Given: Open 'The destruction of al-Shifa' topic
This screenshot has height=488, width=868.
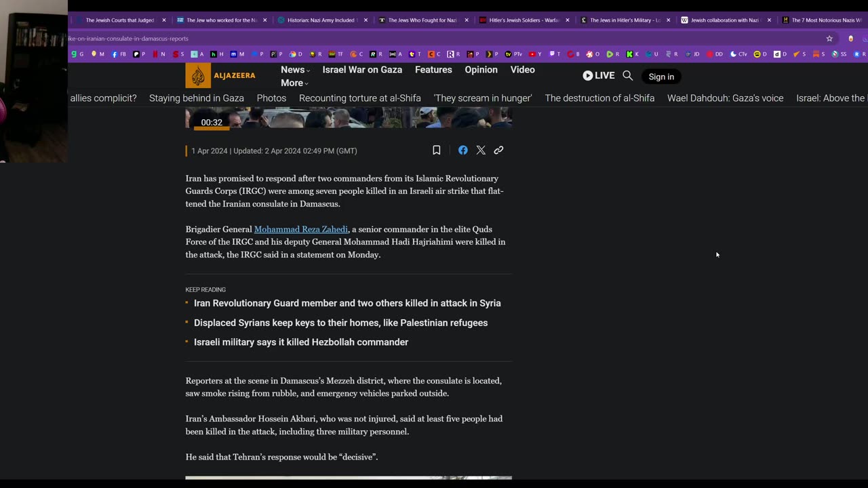Looking at the screenshot, I should [599, 98].
